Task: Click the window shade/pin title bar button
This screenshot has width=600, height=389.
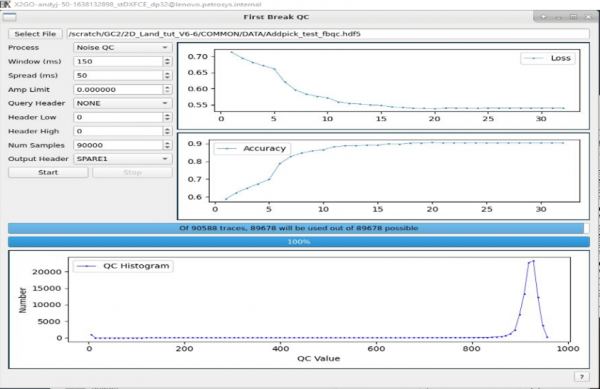Action: click(x=543, y=17)
